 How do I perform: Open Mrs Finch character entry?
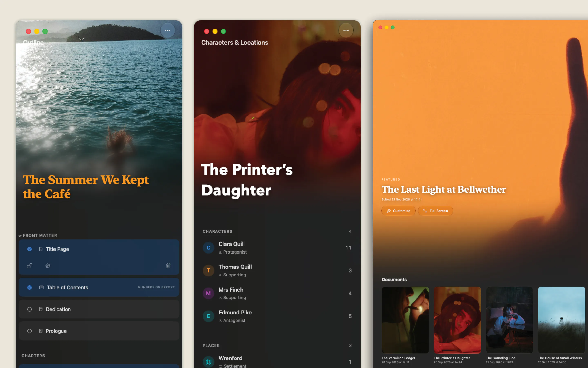277,293
